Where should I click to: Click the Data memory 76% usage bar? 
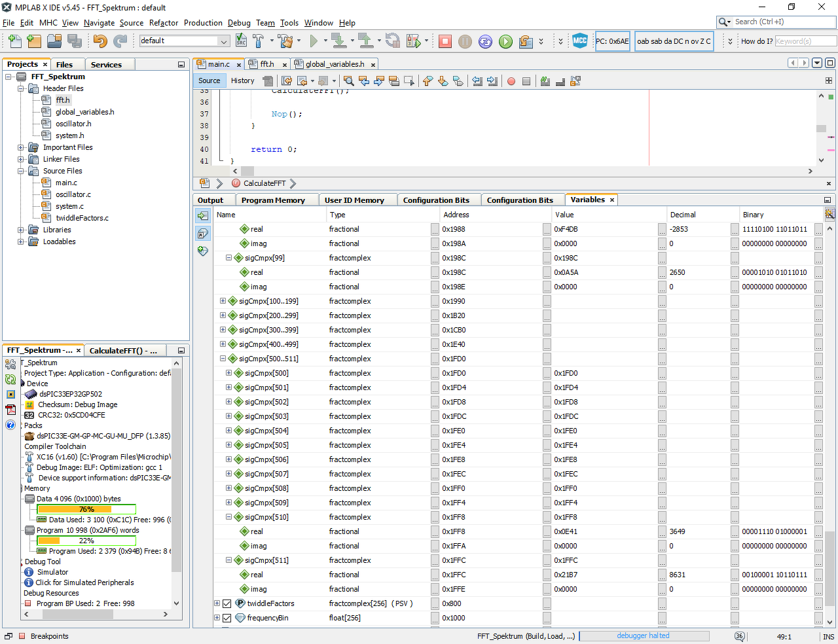pyautogui.click(x=86, y=509)
